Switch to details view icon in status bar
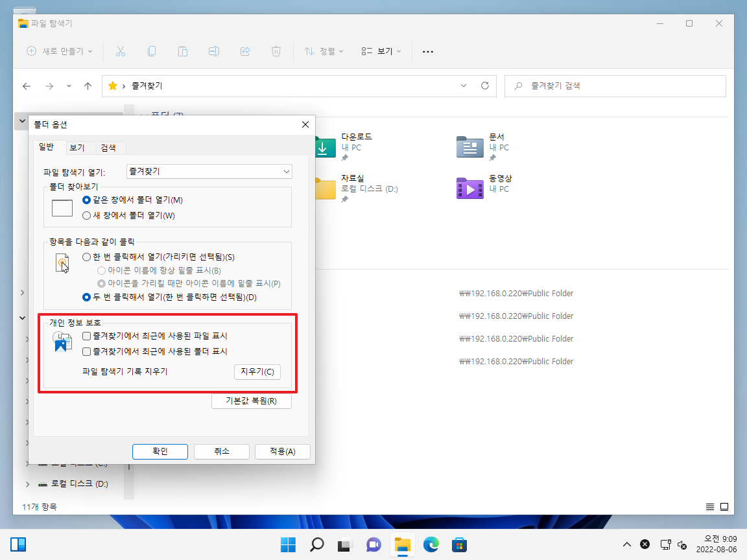 coord(710,507)
